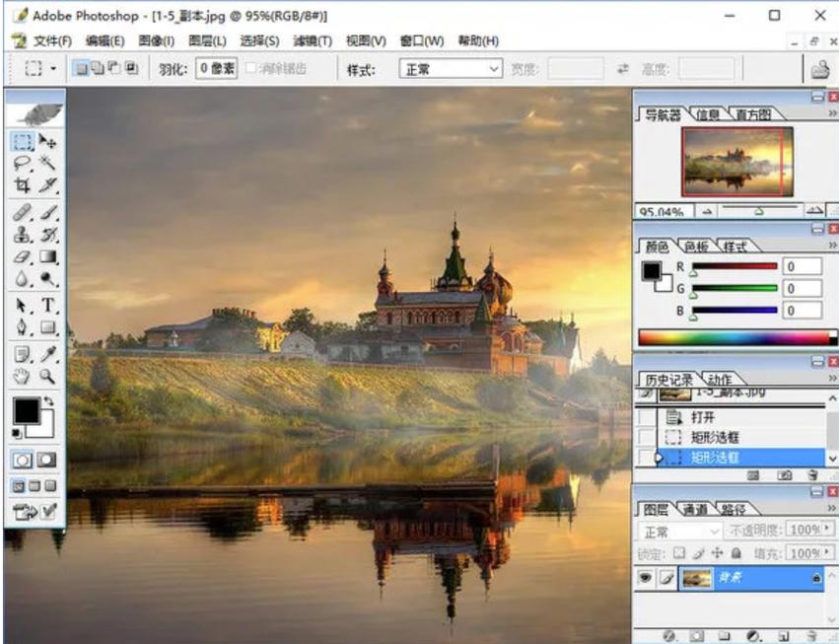Hide the 背景 layer with eye icon

pos(645,579)
